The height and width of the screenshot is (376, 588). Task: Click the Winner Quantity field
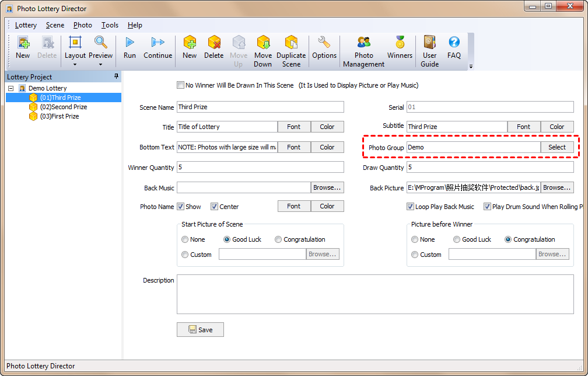tap(260, 167)
